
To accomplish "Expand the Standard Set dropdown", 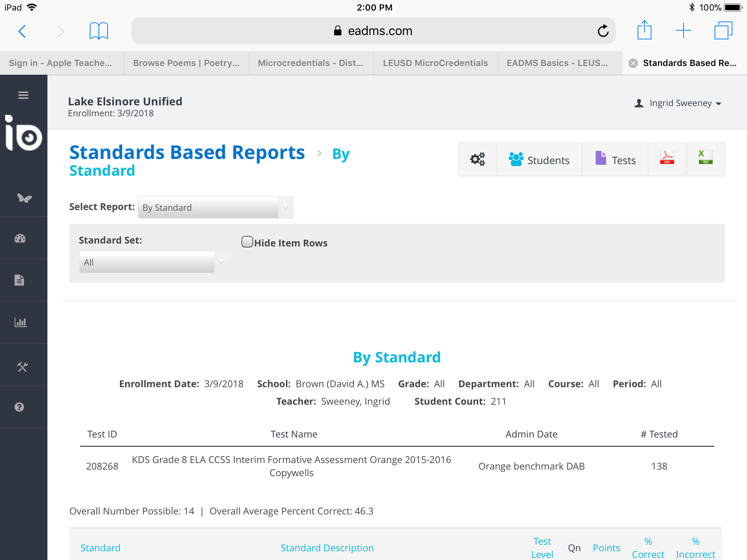I will point(154,262).
